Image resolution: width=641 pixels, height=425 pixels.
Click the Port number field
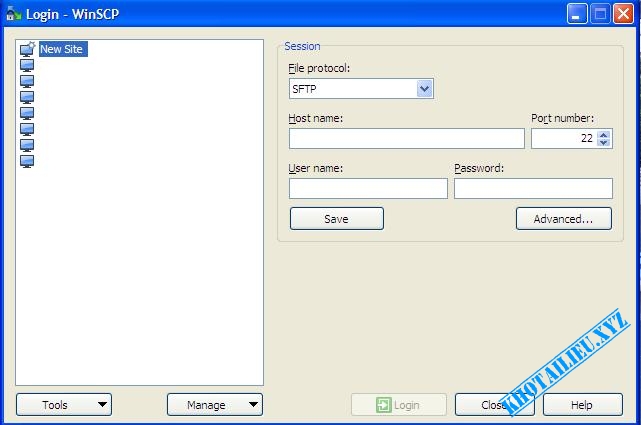click(563, 139)
